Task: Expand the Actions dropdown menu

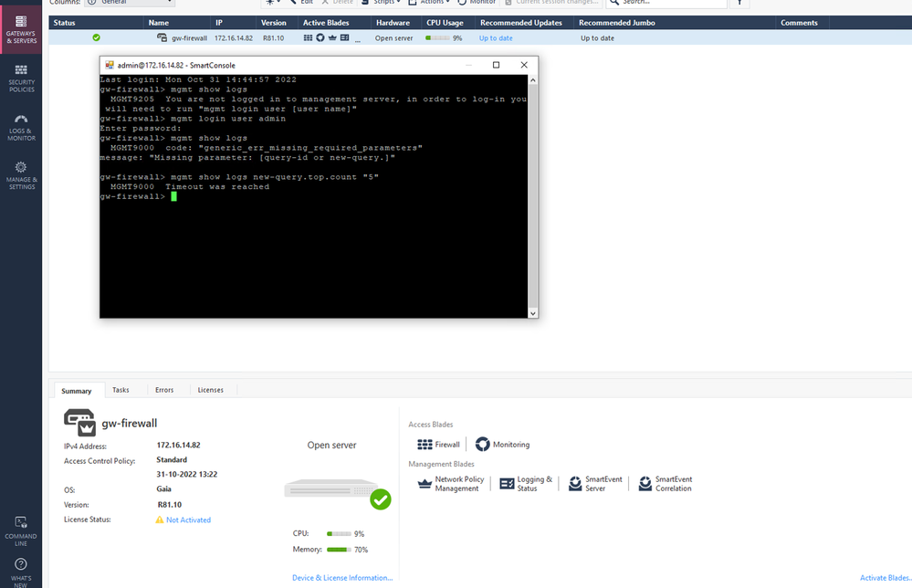Action: [433, 3]
